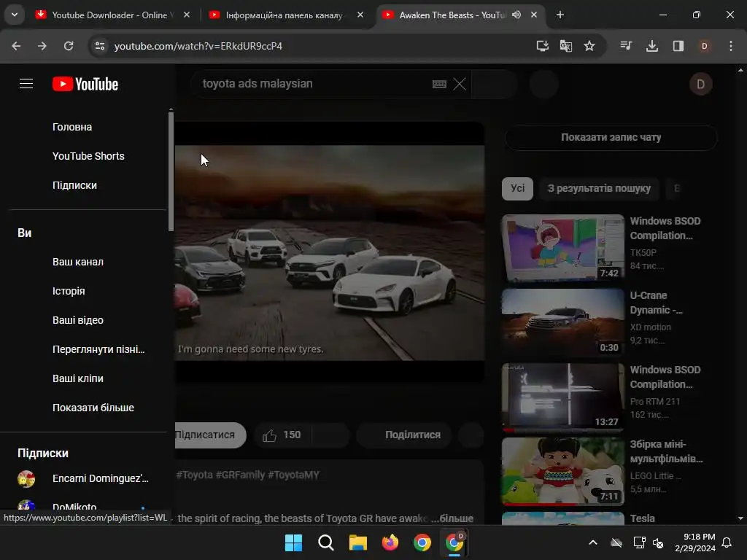The width and height of the screenshot is (747, 560).
Task: Expand description with ...більше
Action: coord(453,518)
